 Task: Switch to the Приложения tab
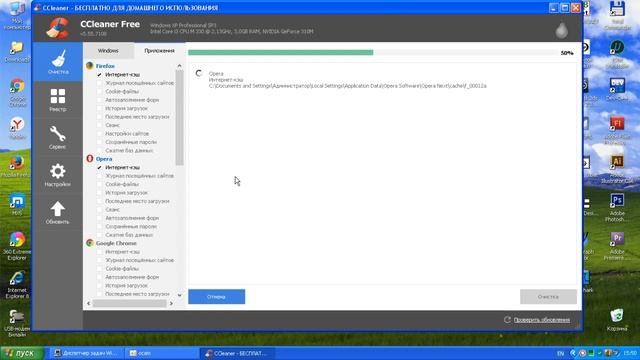(159, 51)
